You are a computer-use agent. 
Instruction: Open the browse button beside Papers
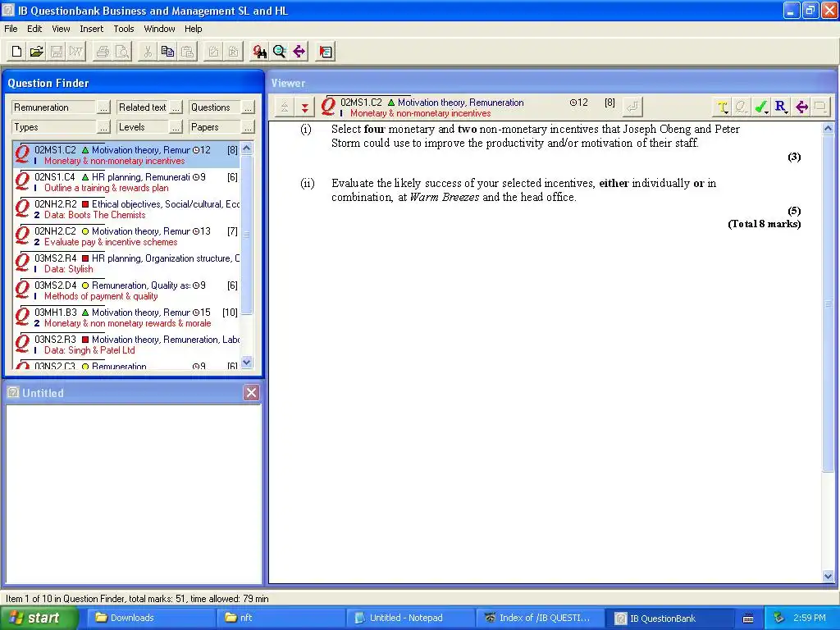click(248, 127)
